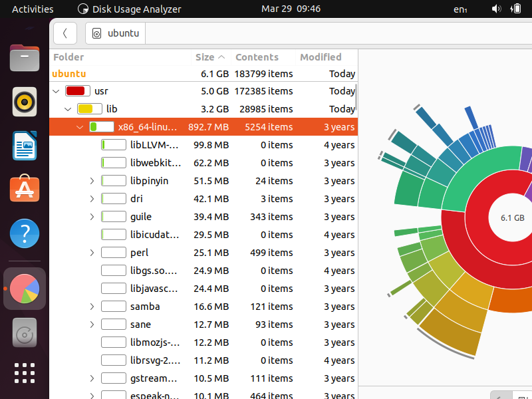The image size is (532, 399).
Task: Open the en keyboard layout menu
Action: pyautogui.click(x=460, y=9)
